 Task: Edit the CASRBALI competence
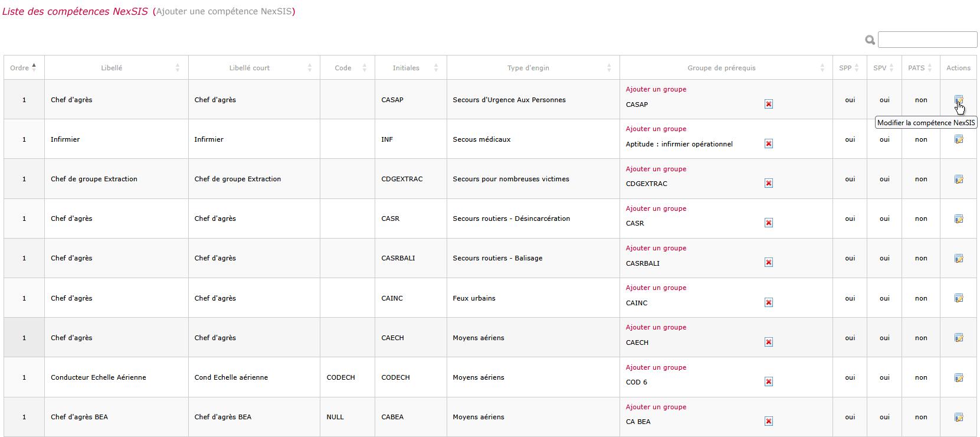[959, 258]
